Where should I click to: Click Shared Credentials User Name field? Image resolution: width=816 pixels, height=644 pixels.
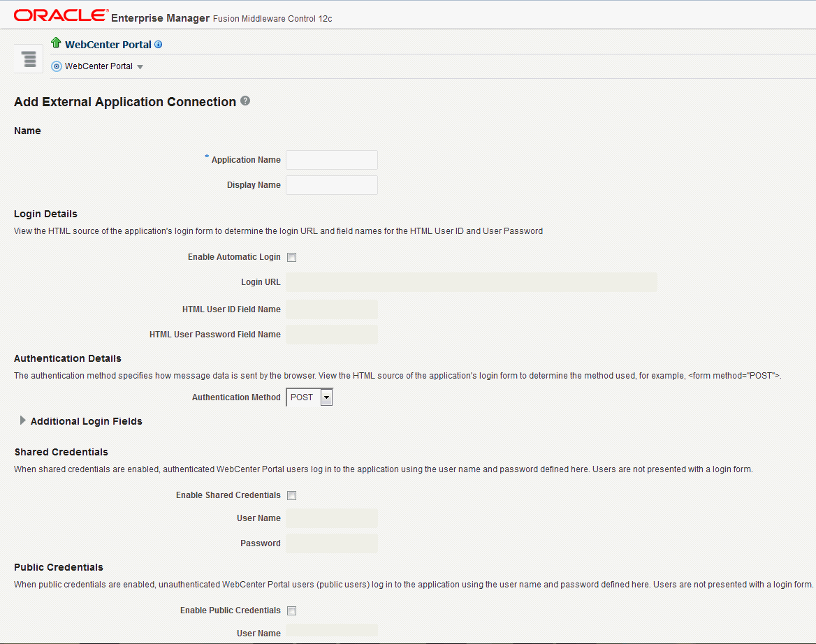coord(332,518)
